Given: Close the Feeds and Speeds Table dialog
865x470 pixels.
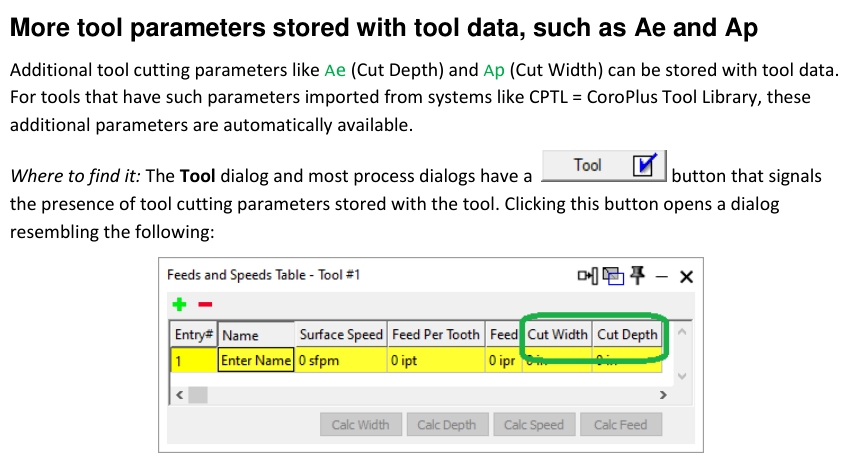Looking at the screenshot, I should pyautogui.click(x=686, y=276).
